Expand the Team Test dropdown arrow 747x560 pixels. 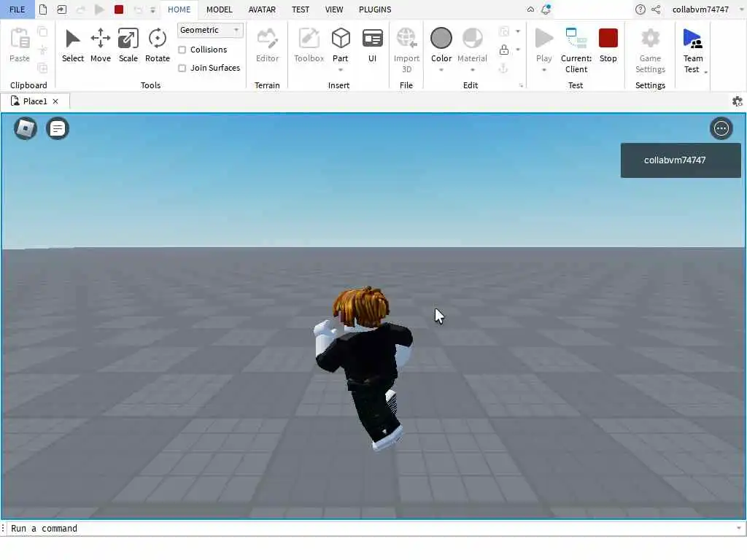tap(705, 72)
